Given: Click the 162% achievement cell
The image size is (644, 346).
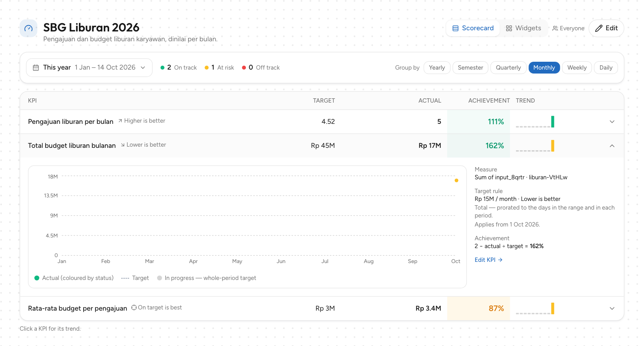Looking at the screenshot, I should pos(478,145).
